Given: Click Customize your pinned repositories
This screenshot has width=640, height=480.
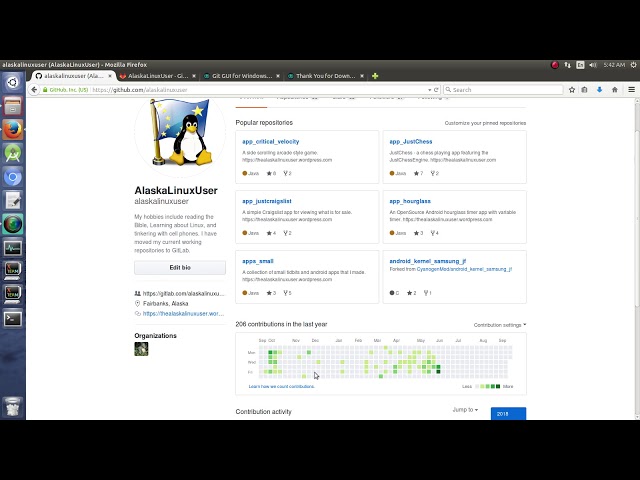Looking at the screenshot, I should 485,123.
